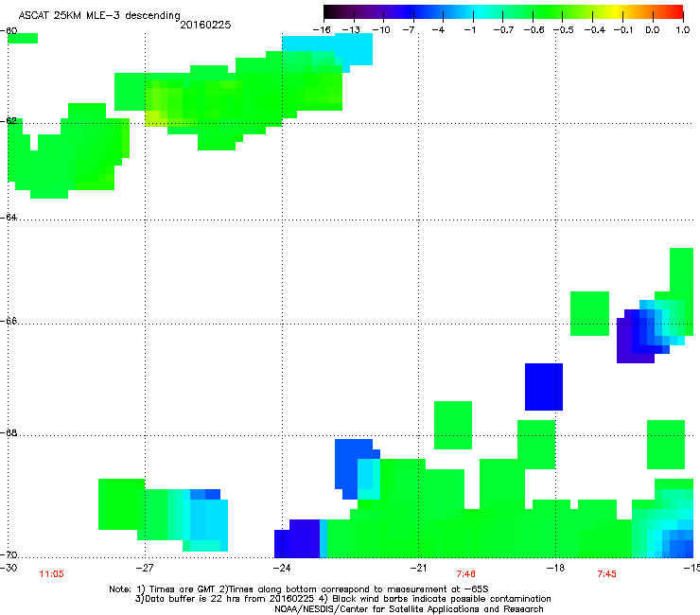This screenshot has height=615, width=700.
Task: Click the colorbar label -7
Action: coord(409,30)
